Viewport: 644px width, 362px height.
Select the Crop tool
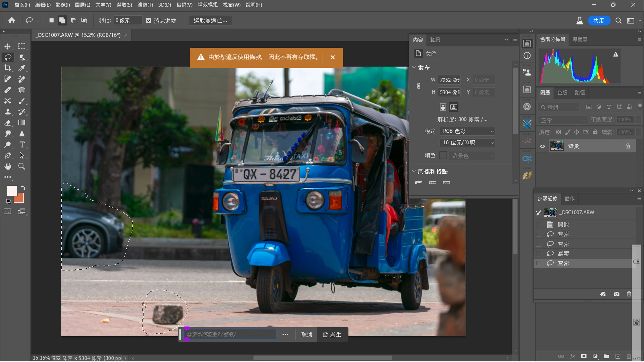tap(8, 68)
